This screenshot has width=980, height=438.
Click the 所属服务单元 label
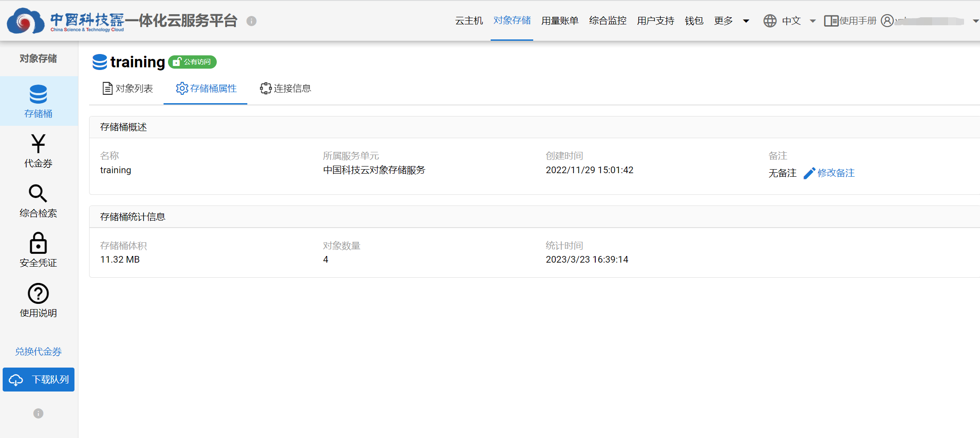pyautogui.click(x=351, y=156)
